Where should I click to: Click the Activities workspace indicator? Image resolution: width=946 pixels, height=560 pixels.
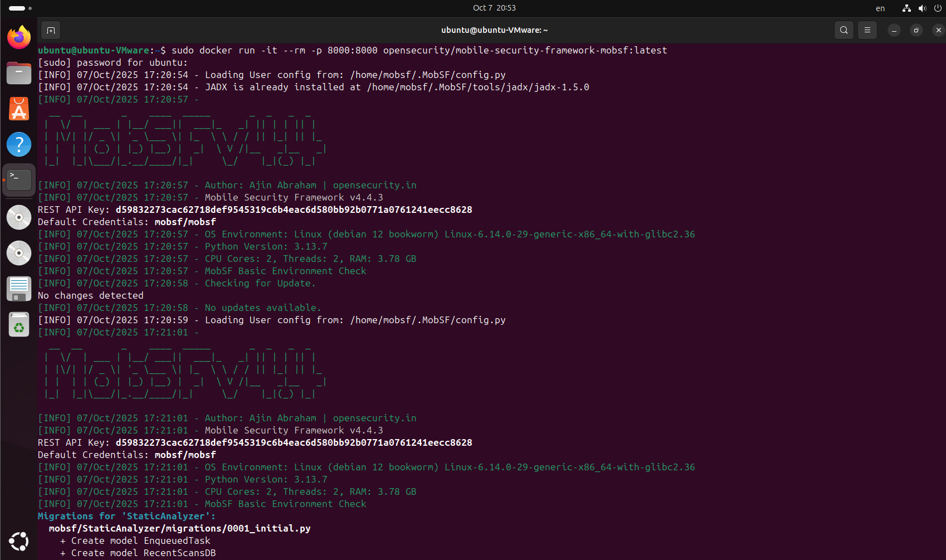coord(20,8)
